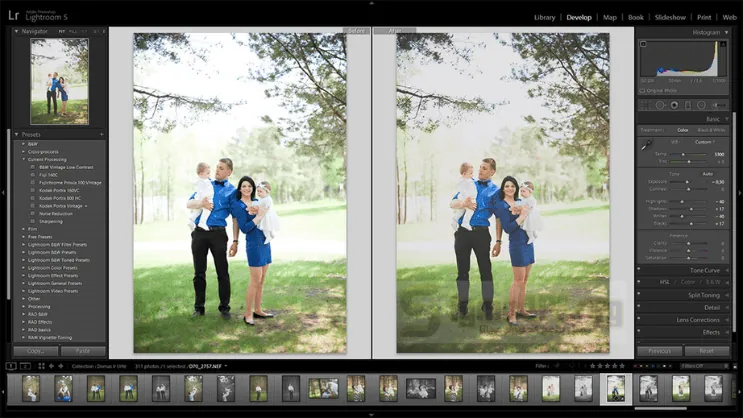The width and height of the screenshot is (743, 418).
Task: Open the WB Custom dropdown
Action: [705, 142]
